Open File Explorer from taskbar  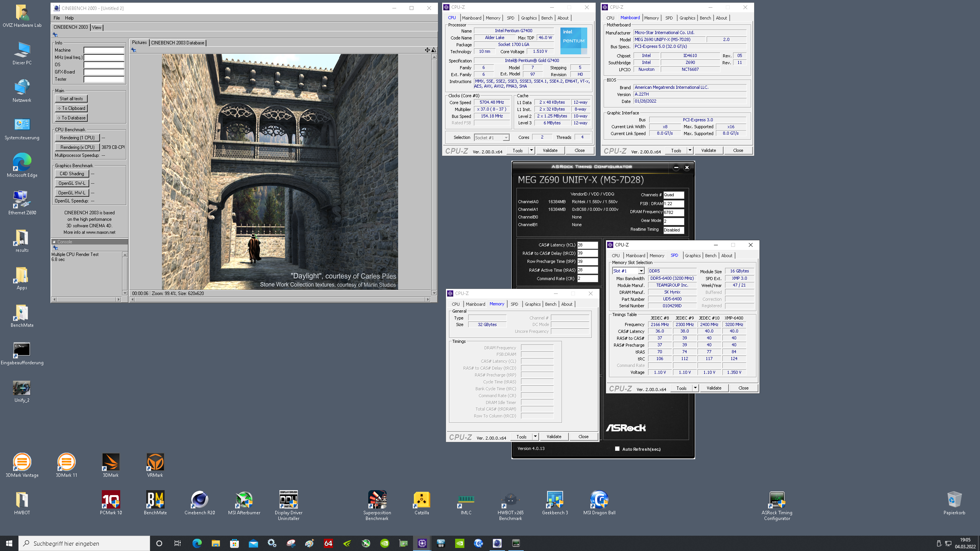click(x=216, y=543)
